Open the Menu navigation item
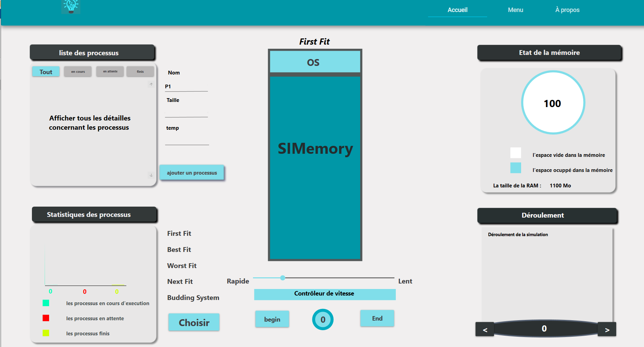 coord(515,10)
